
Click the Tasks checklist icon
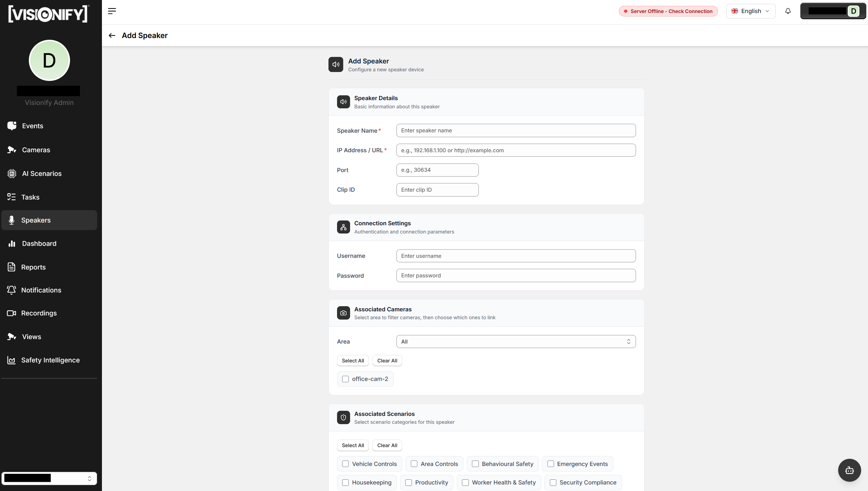pos(11,197)
